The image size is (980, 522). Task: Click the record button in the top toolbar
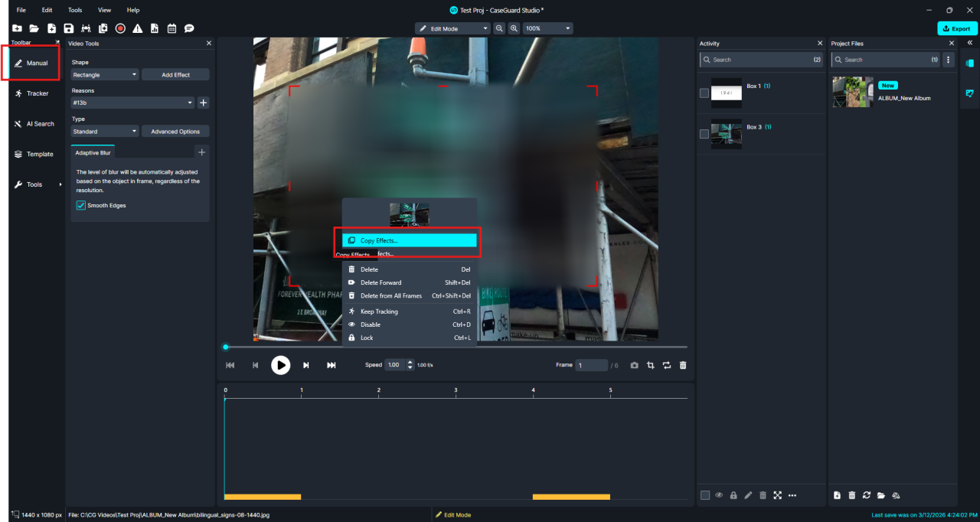(120, 28)
